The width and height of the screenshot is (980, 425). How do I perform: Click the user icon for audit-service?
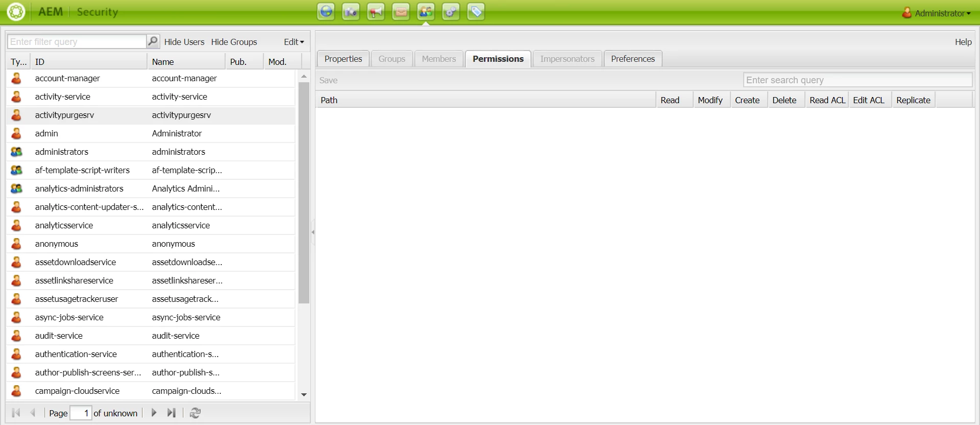click(x=16, y=336)
